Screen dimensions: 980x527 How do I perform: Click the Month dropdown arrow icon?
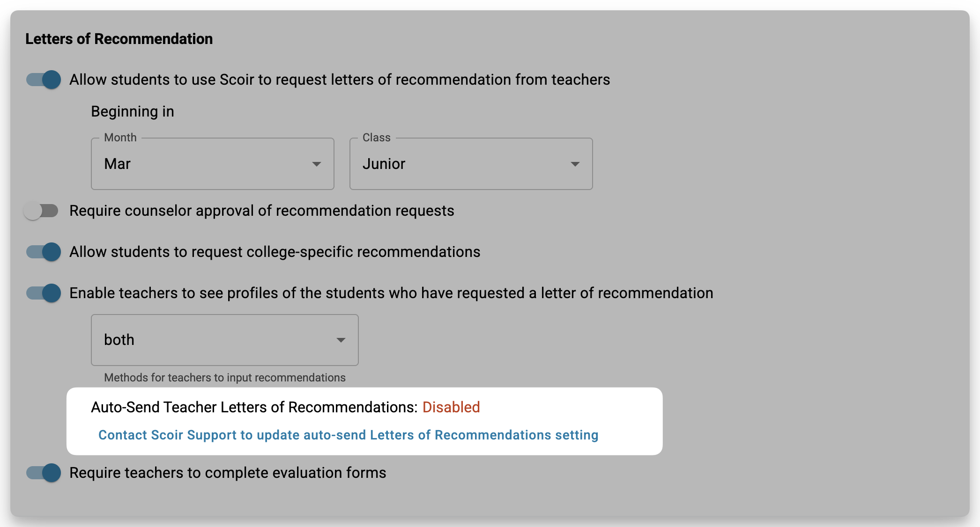[317, 164]
